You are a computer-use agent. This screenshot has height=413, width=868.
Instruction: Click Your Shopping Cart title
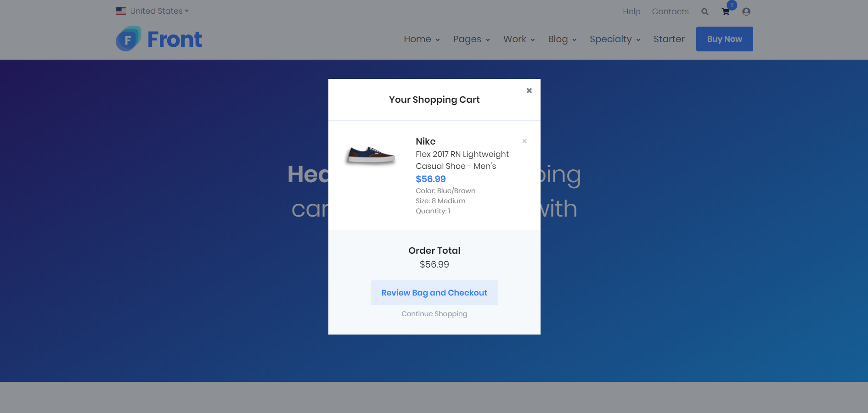(x=434, y=100)
